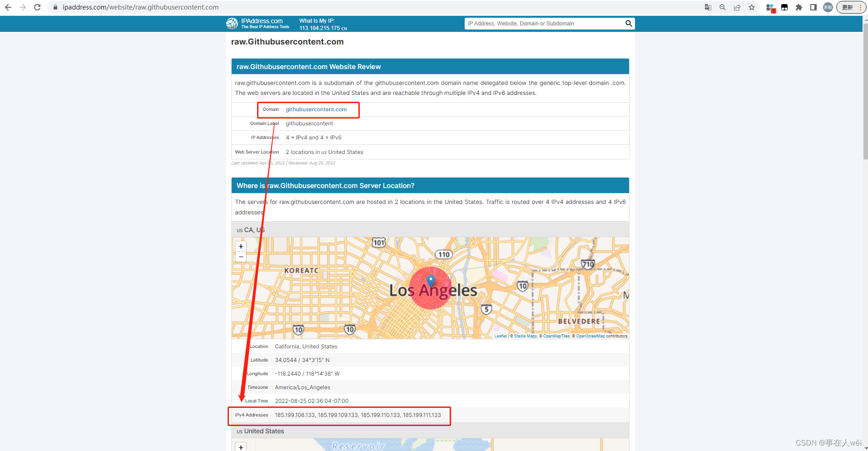Click the blue map location pin
Viewport: 868px width, 451px height.
coord(431,281)
